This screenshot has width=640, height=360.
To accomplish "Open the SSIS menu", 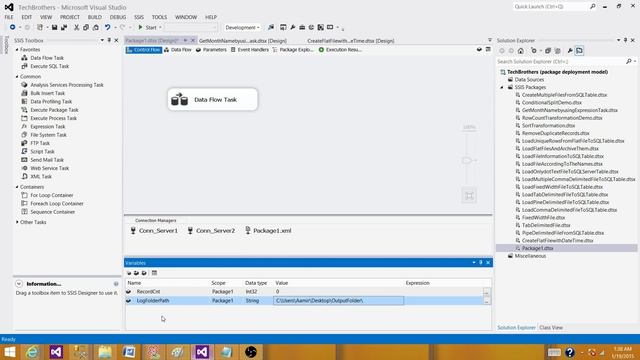I will (139, 17).
